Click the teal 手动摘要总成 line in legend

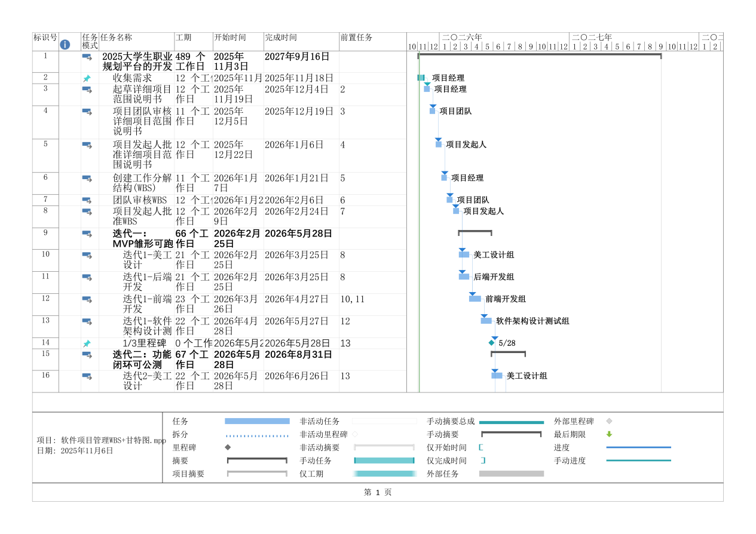coord(512,422)
